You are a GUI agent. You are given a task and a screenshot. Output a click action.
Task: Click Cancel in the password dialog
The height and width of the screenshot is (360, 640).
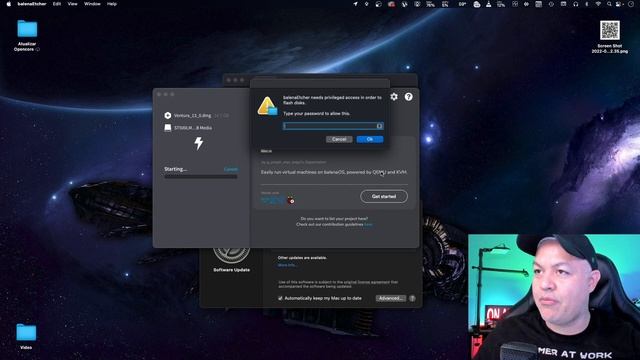point(339,139)
